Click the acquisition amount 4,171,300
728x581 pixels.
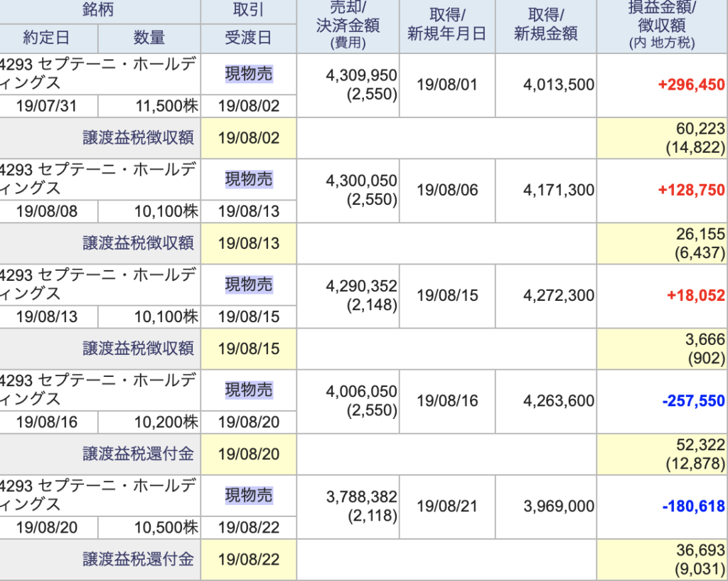pos(559,190)
